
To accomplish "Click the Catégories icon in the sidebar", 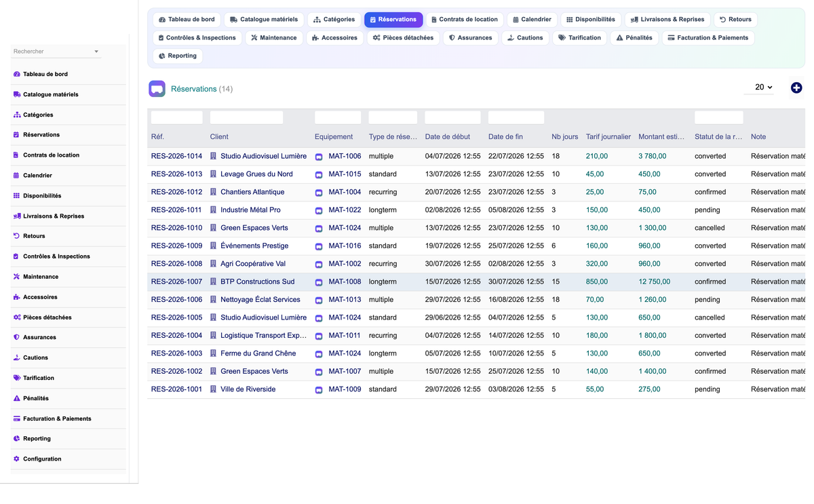I will [17, 115].
